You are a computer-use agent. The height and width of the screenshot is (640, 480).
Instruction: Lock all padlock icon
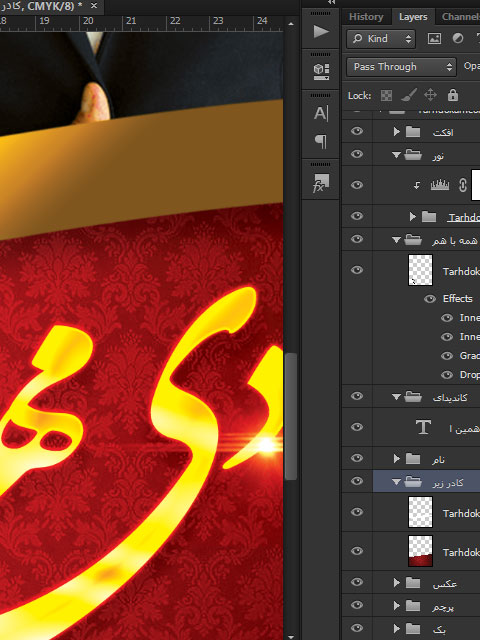453,95
